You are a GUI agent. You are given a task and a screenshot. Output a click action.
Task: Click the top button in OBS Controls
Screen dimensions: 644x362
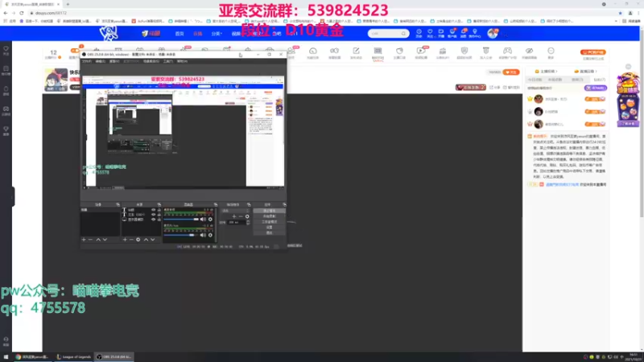(x=269, y=211)
